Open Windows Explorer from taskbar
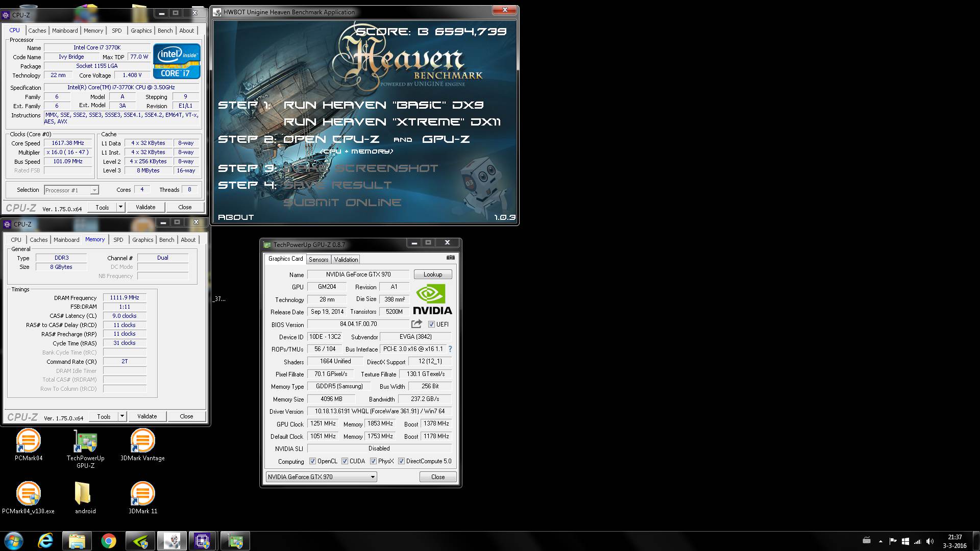The height and width of the screenshot is (551, 980). pos(77,541)
